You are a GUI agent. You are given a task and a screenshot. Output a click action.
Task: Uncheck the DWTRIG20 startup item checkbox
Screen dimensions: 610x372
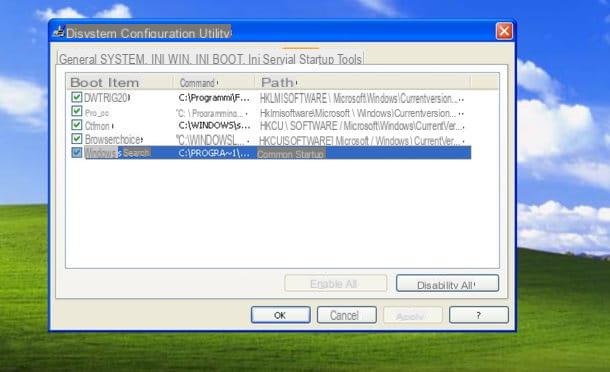coord(77,97)
